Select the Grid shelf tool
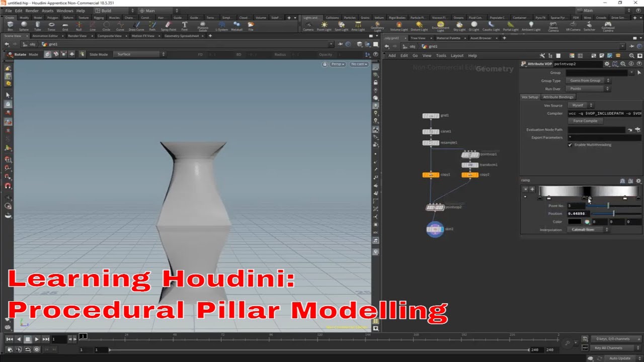The width and height of the screenshot is (644, 362). pyautogui.click(x=65, y=26)
